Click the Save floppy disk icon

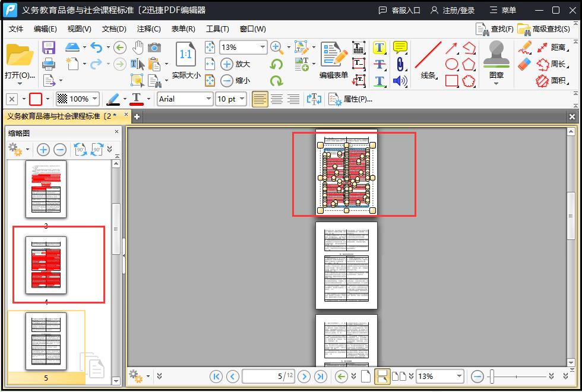[49, 48]
